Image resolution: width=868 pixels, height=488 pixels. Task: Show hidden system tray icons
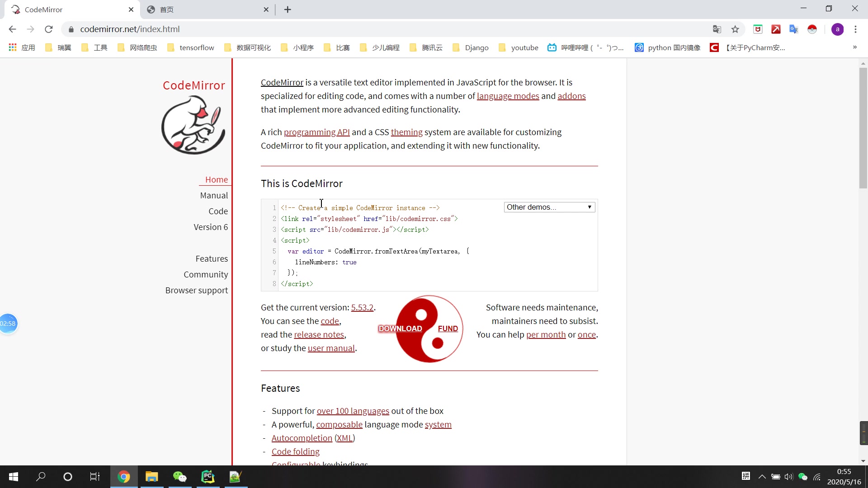click(762, 477)
